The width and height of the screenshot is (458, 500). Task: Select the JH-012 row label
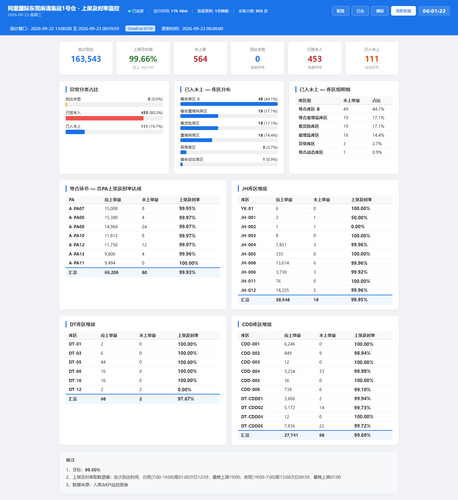(x=248, y=290)
